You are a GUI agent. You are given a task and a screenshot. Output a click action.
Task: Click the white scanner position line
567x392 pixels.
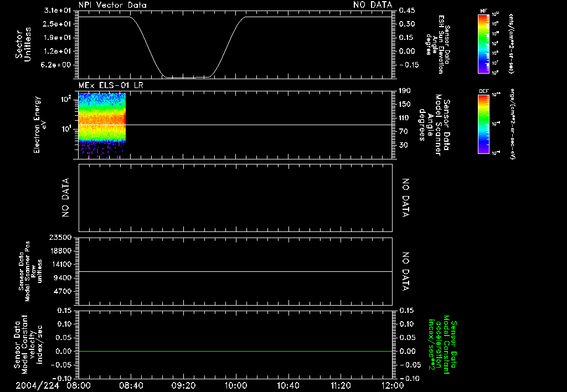pyautogui.click(x=235, y=271)
